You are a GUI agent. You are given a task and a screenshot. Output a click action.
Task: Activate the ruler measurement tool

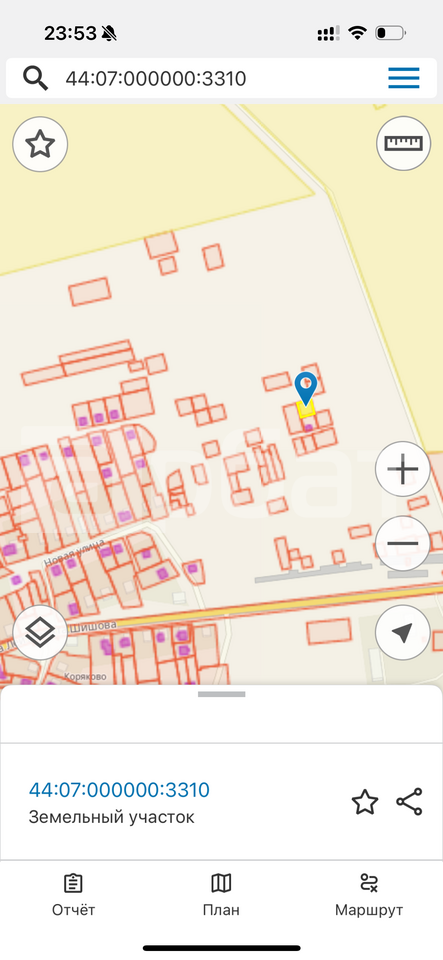403,143
